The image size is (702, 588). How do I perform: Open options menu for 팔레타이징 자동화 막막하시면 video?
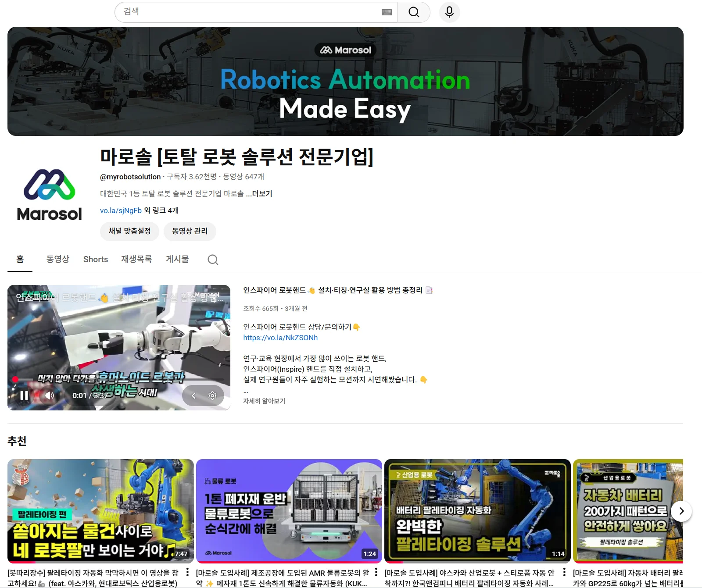coord(187,572)
